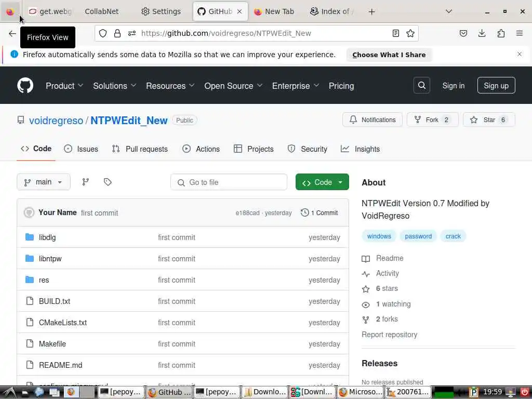Expand the Enterprise menu
The width and height of the screenshot is (532, 399).
(295, 86)
